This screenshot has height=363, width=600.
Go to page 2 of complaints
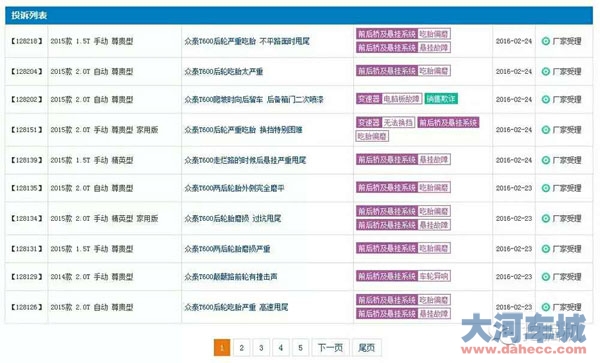click(x=241, y=348)
